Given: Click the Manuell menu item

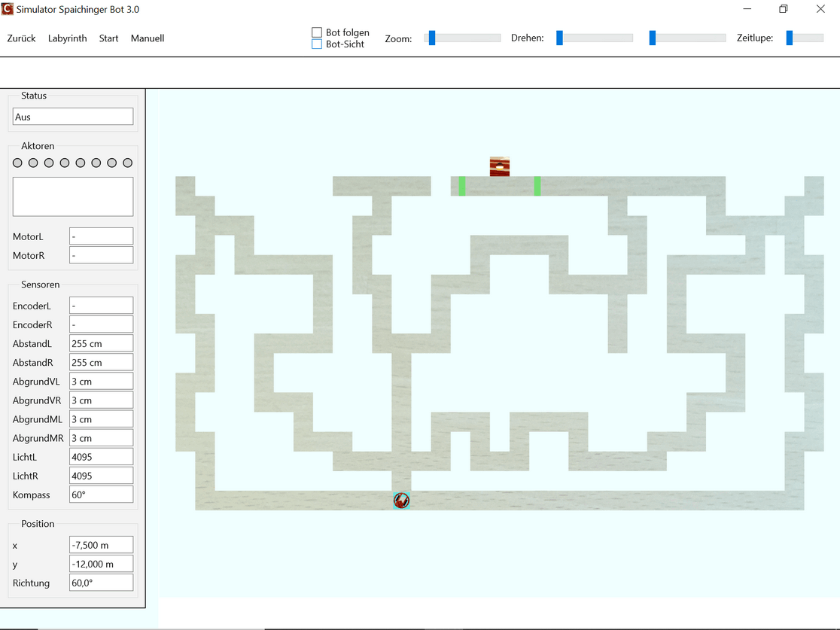Looking at the screenshot, I should 148,38.
